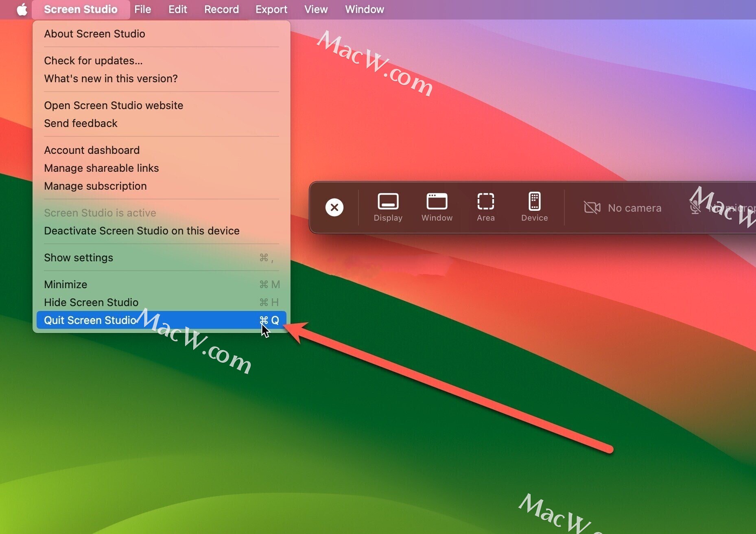Choose Minimize from the menu
Viewport: 756px width, 534px height.
coord(162,285)
